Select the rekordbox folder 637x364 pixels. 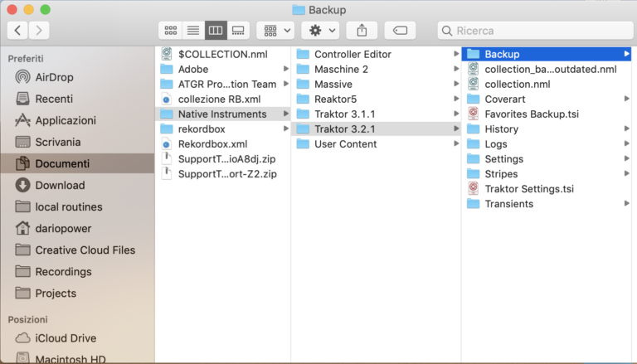(x=222, y=129)
